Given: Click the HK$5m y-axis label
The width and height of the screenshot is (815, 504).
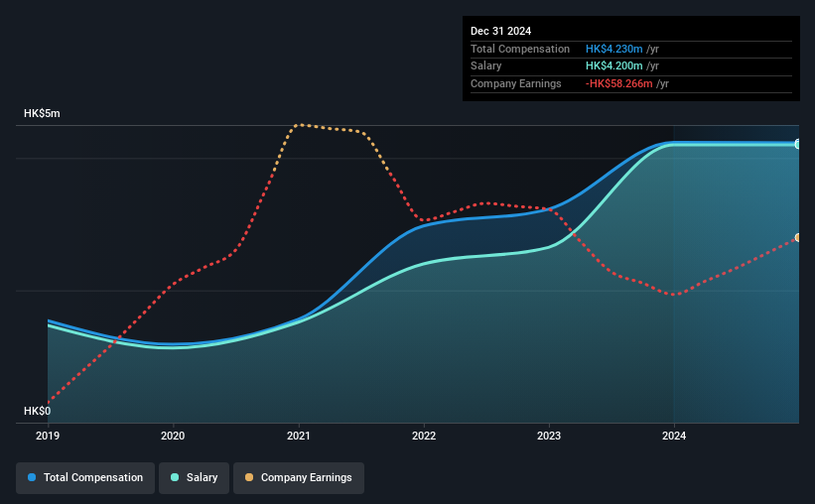Looking at the screenshot, I should click(42, 113).
